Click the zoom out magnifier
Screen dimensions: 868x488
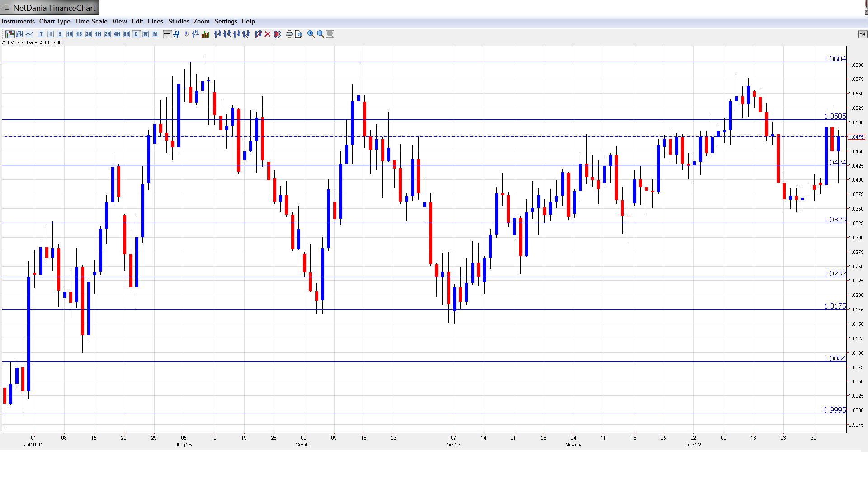(320, 34)
